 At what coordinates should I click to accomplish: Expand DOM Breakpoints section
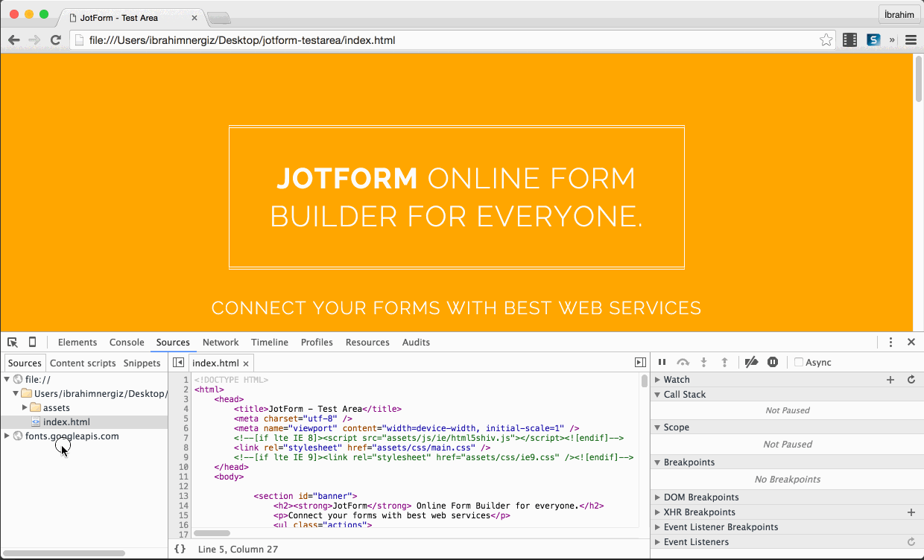658,497
